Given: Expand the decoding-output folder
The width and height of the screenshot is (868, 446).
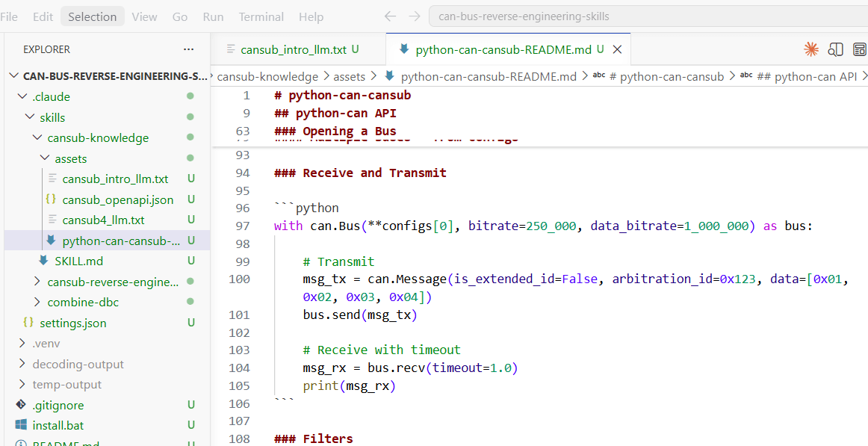Looking at the screenshot, I should click(x=22, y=364).
